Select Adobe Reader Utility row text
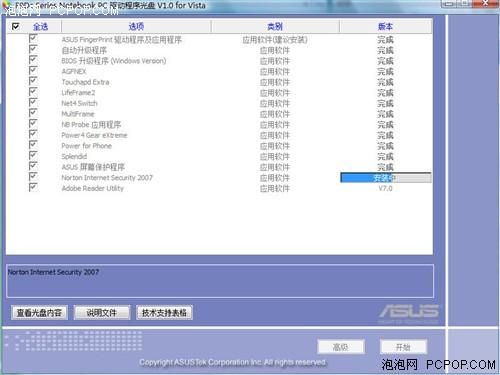Viewport: 500px width, 375px height. 93,188
